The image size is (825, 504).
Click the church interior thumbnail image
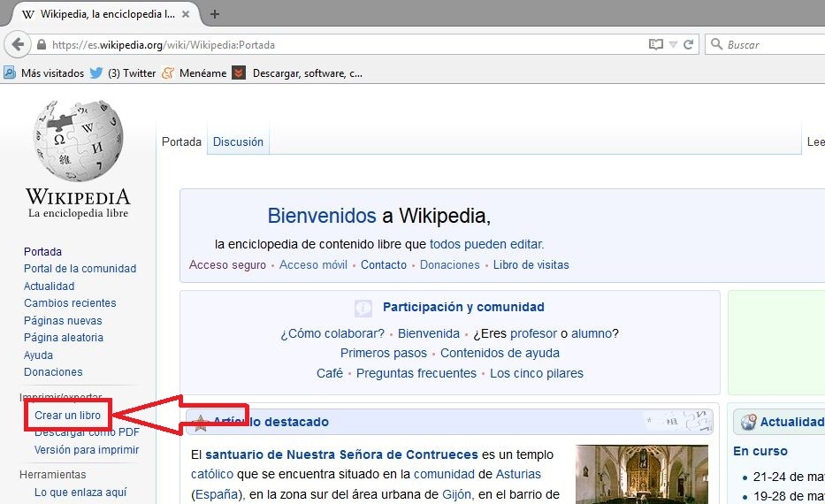point(642,474)
